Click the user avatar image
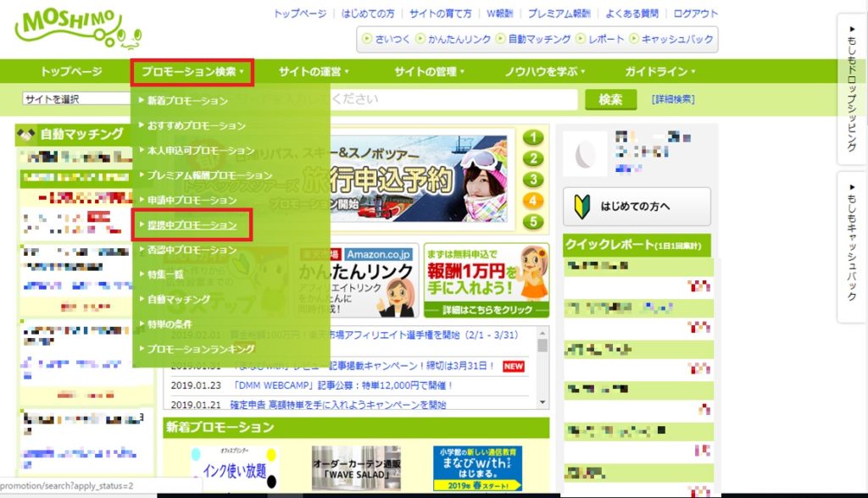 click(585, 154)
